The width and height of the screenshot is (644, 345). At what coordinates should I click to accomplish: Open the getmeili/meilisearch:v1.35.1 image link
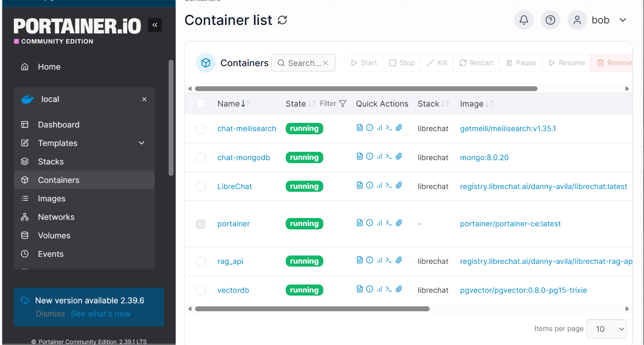coord(508,129)
